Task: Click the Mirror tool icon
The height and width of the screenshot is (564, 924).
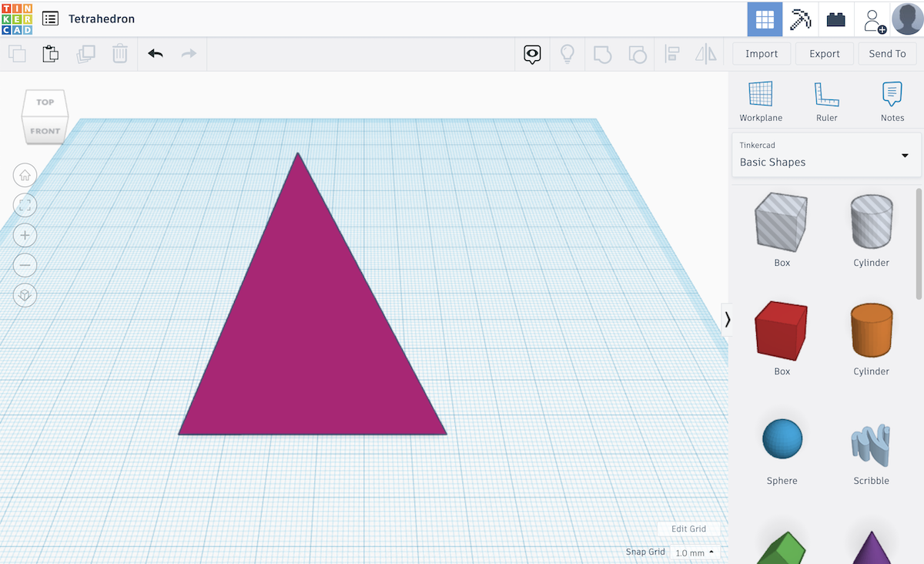Action: (705, 54)
